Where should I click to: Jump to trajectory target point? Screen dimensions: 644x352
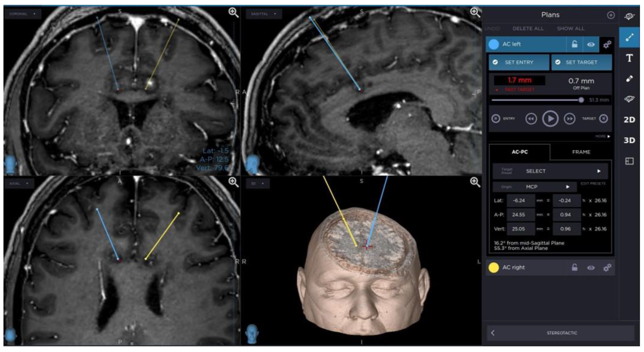(x=604, y=119)
